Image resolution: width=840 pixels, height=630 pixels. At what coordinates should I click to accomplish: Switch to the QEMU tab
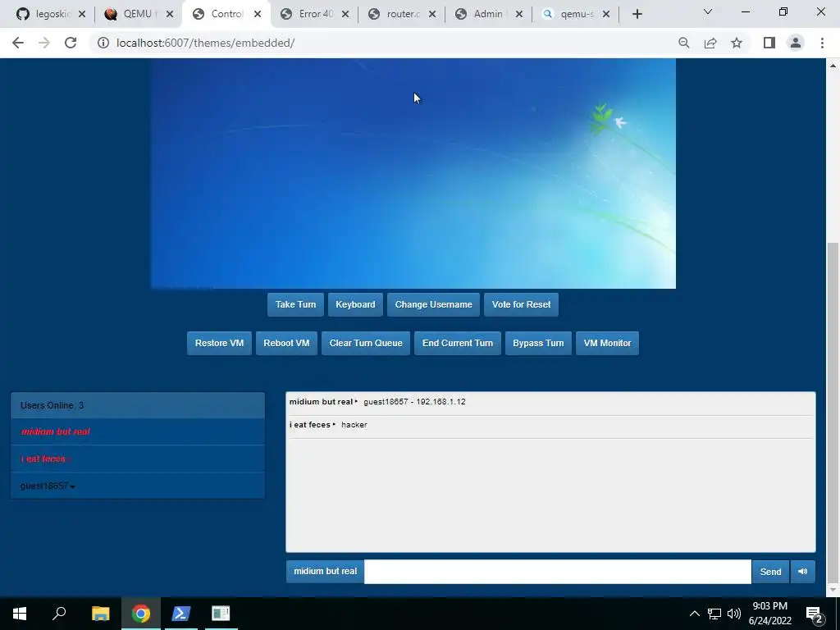pos(139,14)
